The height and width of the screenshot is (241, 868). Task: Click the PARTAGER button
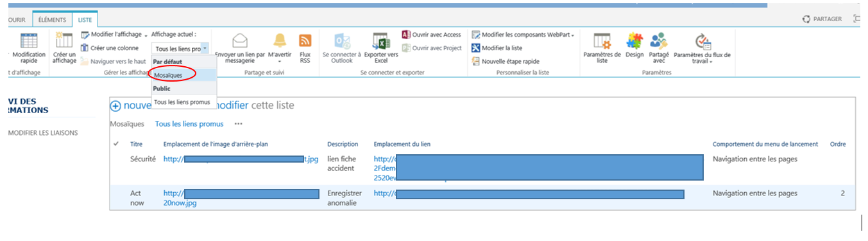pyautogui.click(x=822, y=19)
